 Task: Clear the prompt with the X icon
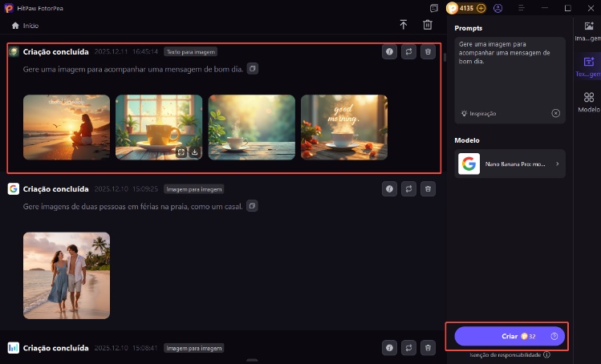(x=555, y=114)
